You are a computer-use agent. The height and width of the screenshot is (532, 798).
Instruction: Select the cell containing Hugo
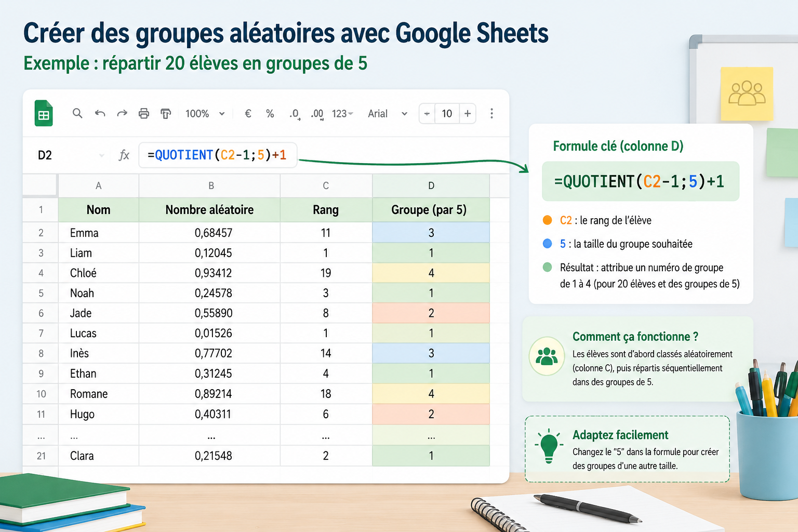point(98,414)
